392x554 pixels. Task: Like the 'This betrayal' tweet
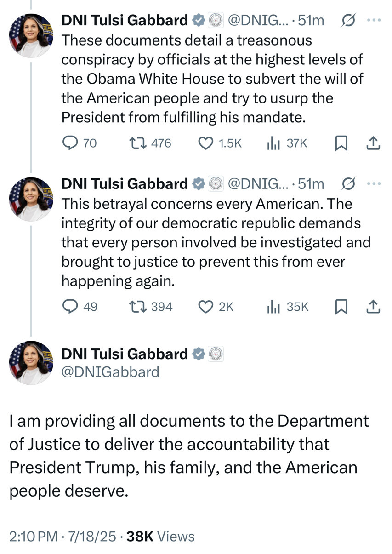tap(205, 307)
